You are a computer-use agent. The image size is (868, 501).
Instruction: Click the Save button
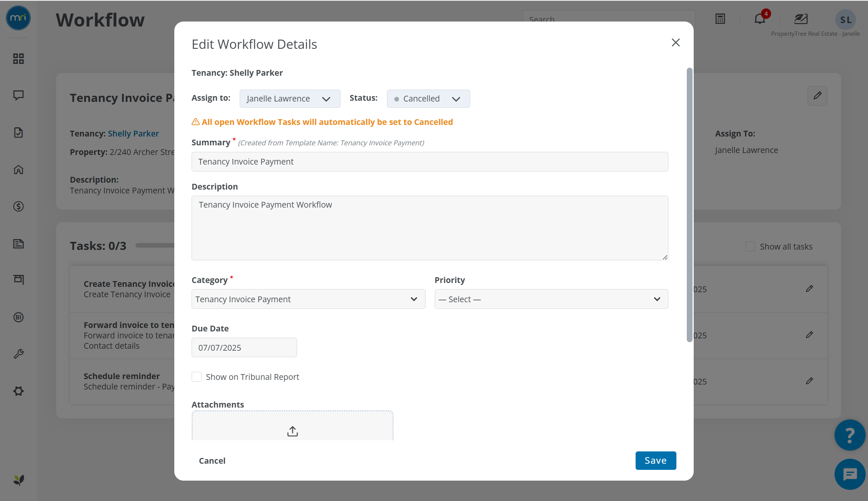(656, 461)
